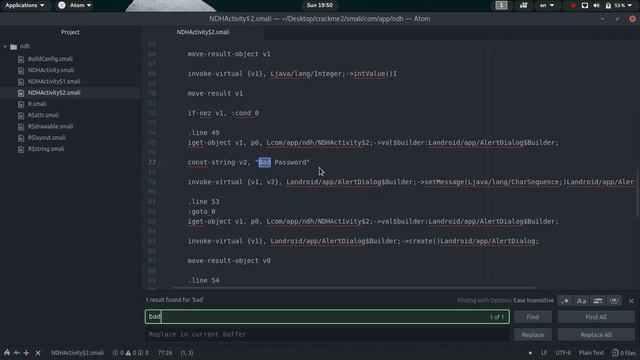This screenshot has width=640, height=360.
Task: Click the 0 files git status icon
Action: click(624, 353)
